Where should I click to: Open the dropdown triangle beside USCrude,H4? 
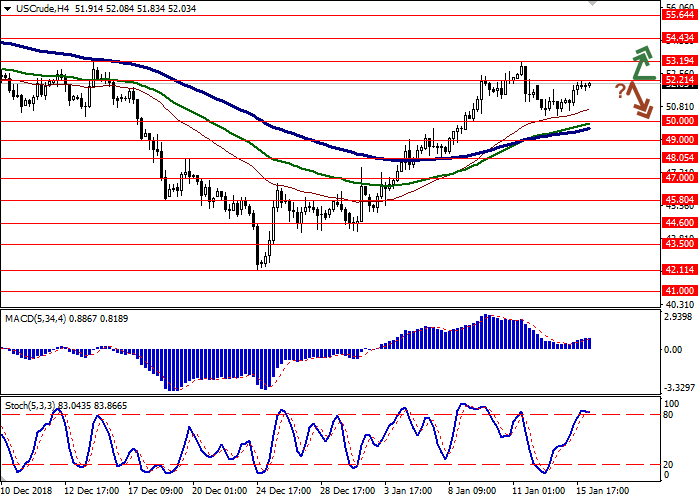(6, 8)
